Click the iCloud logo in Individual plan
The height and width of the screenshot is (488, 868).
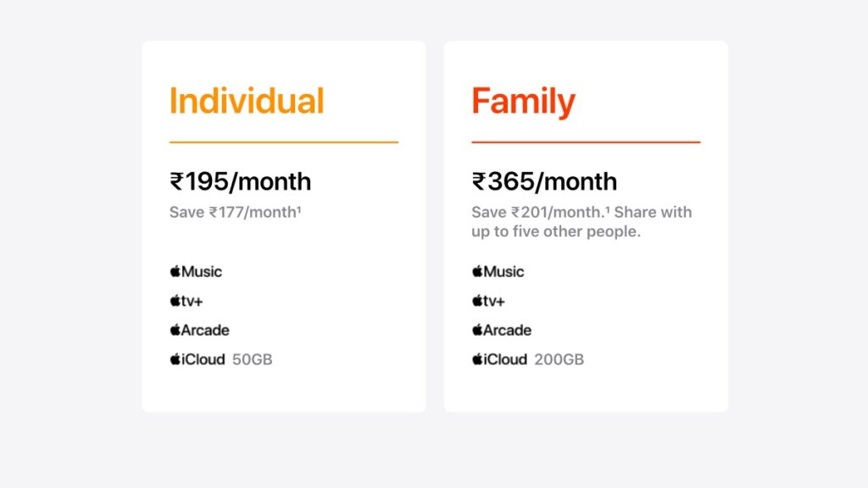[x=198, y=359]
